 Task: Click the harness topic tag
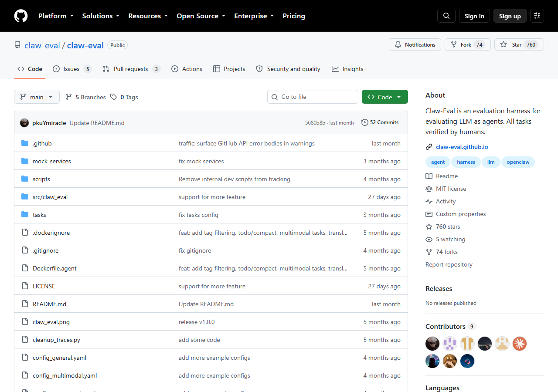466,162
